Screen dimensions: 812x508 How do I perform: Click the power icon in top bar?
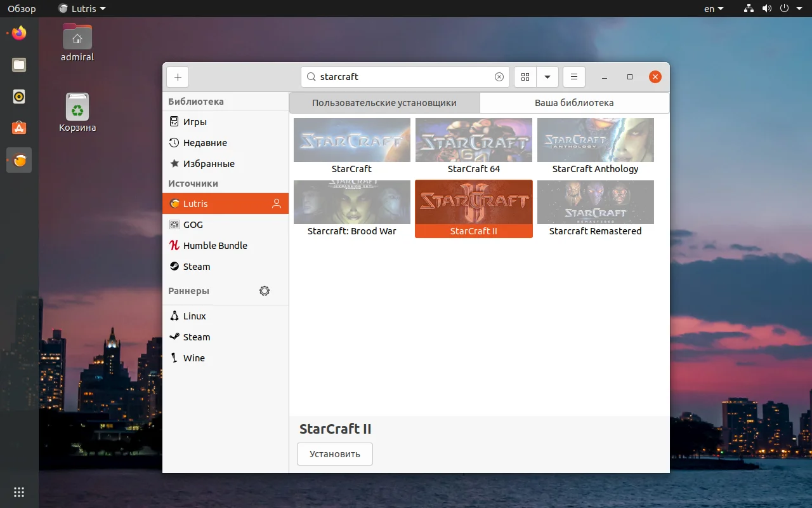[x=784, y=9]
